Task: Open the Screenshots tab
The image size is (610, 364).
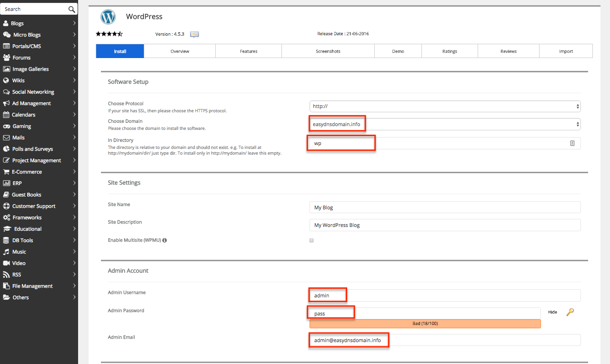Action: [x=328, y=51]
